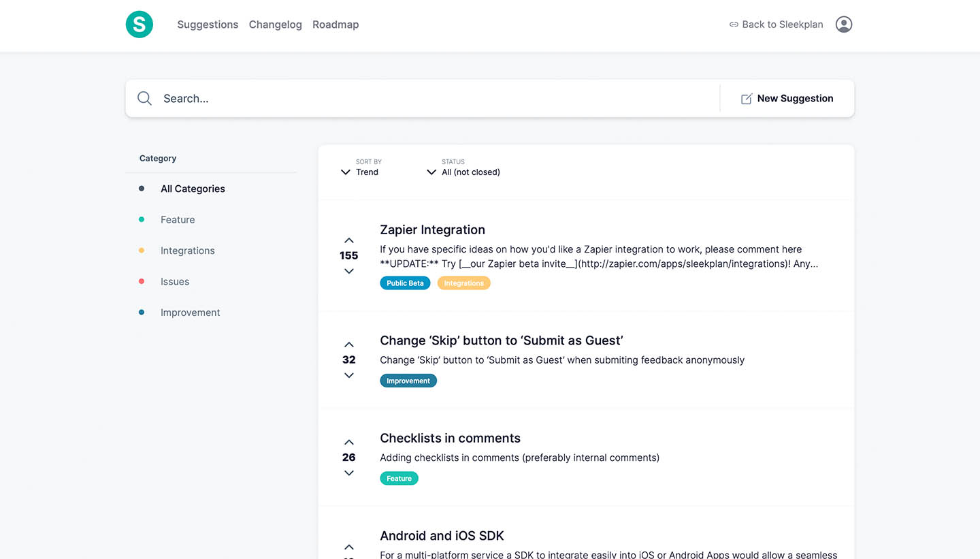The image size is (980, 559).
Task: Click the 'Submit as Guest when submiting' description
Action: tap(562, 360)
